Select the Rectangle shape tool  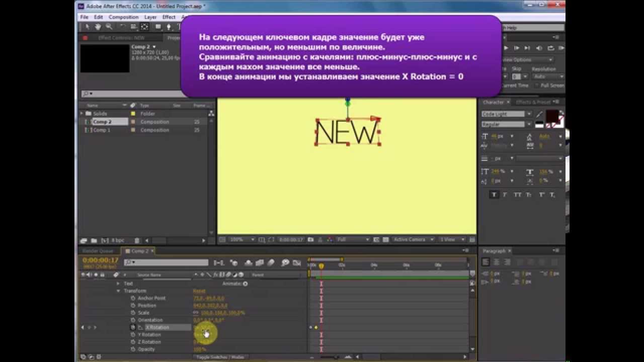click(x=158, y=27)
